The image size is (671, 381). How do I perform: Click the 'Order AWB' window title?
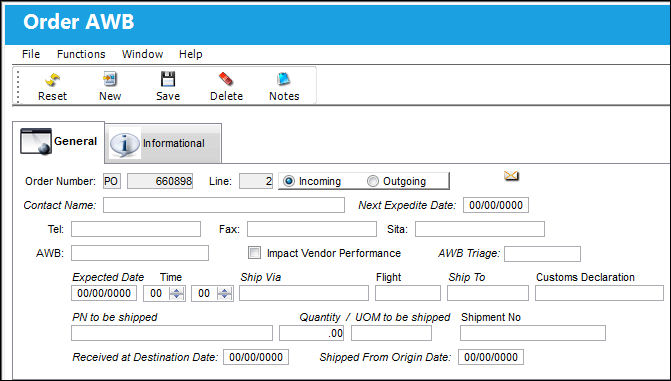pyautogui.click(x=79, y=22)
